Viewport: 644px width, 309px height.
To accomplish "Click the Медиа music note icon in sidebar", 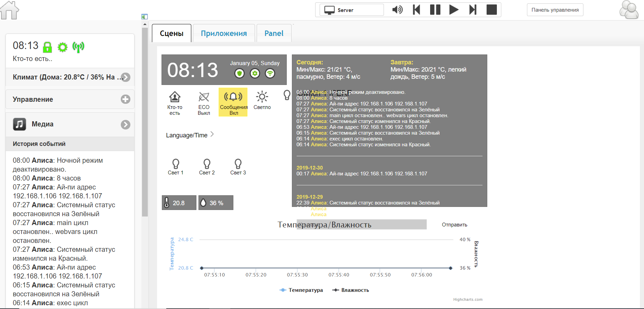I will [20, 124].
